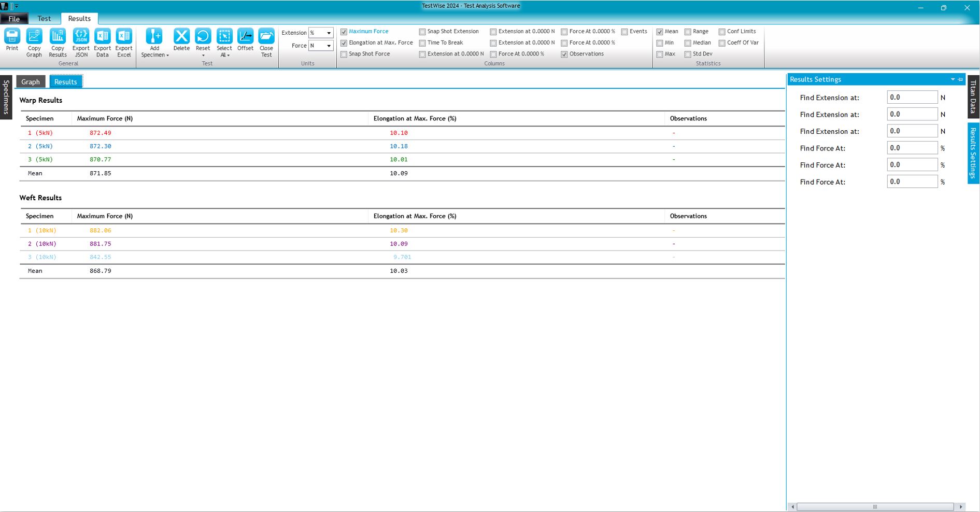Switch to the Graph tab
The image size is (980, 512).
click(31, 82)
